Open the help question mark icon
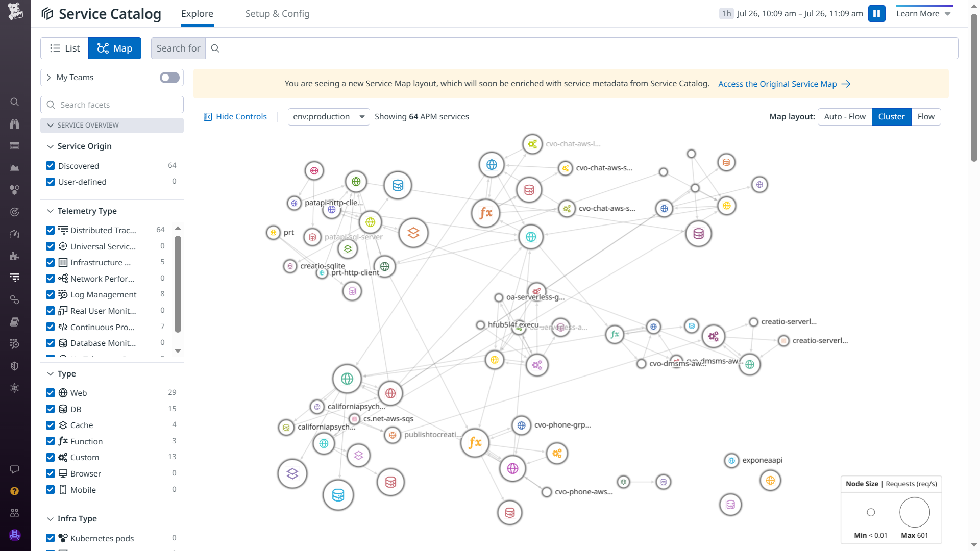 point(15,491)
